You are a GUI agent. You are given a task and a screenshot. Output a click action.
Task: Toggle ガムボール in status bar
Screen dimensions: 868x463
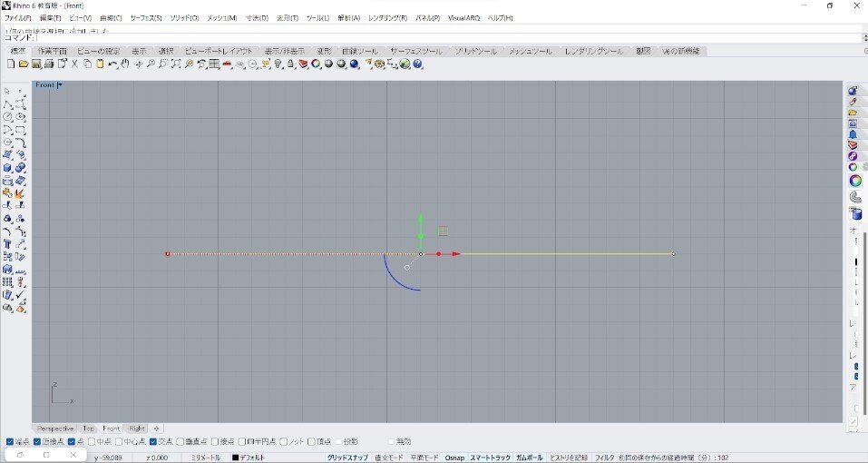tap(530, 458)
